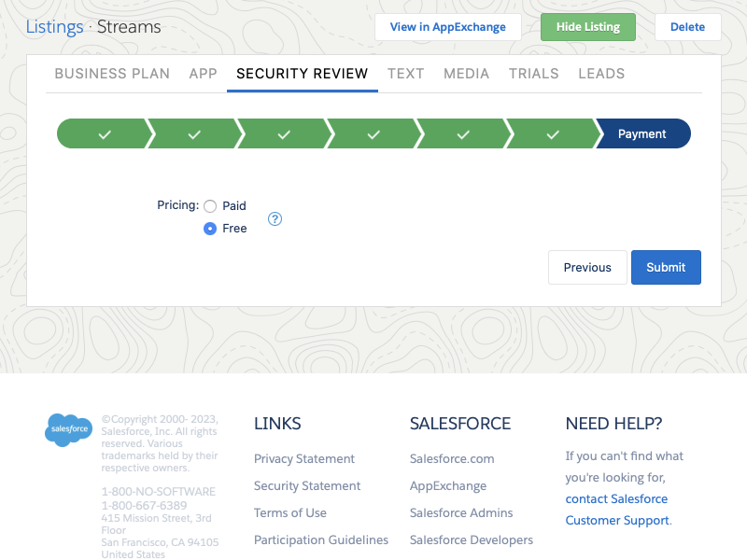Select the Security Review tab
Viewport: 747px width, 560px height.
click(302, 74)
